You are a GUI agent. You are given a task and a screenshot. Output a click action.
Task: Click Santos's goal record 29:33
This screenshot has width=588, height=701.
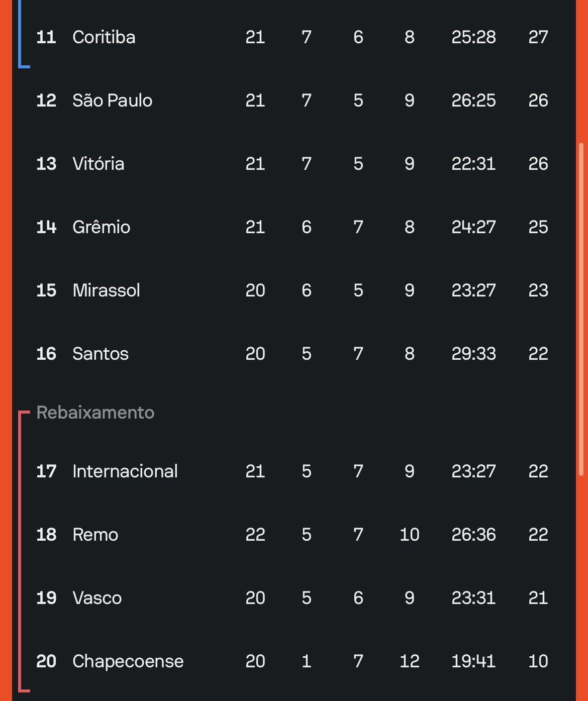(473, 354)
